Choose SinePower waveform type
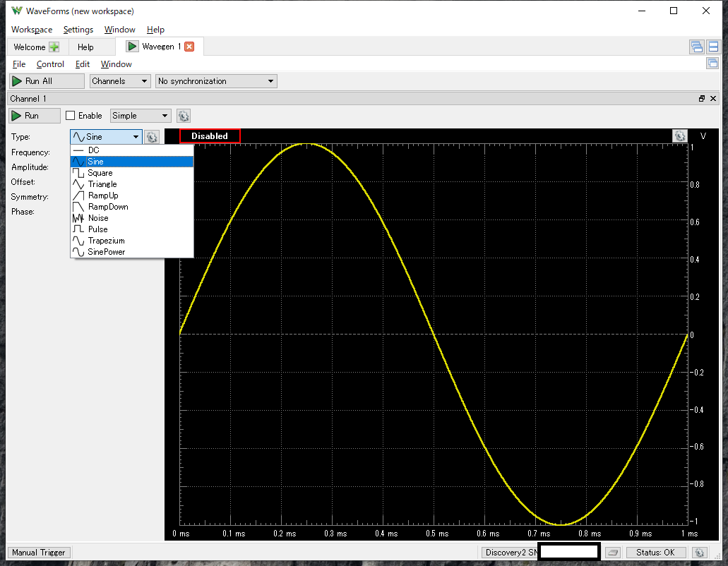This screenshot has height=566, width=728. pos(132,252)
